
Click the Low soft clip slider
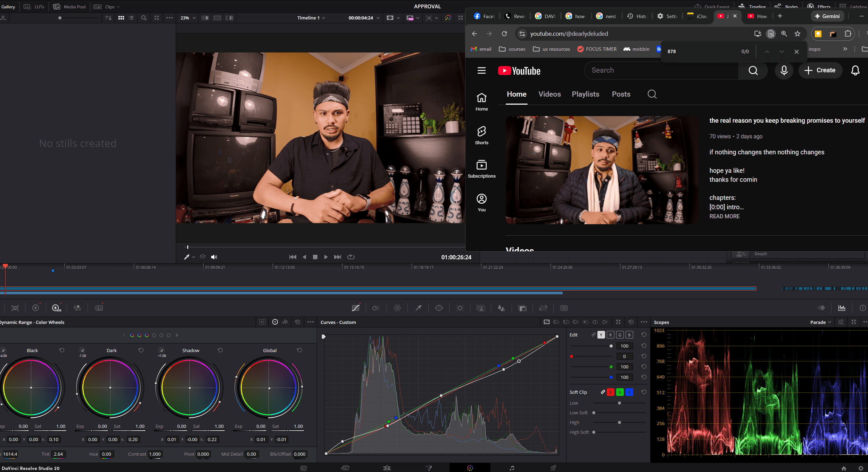[x=619, y=403]
